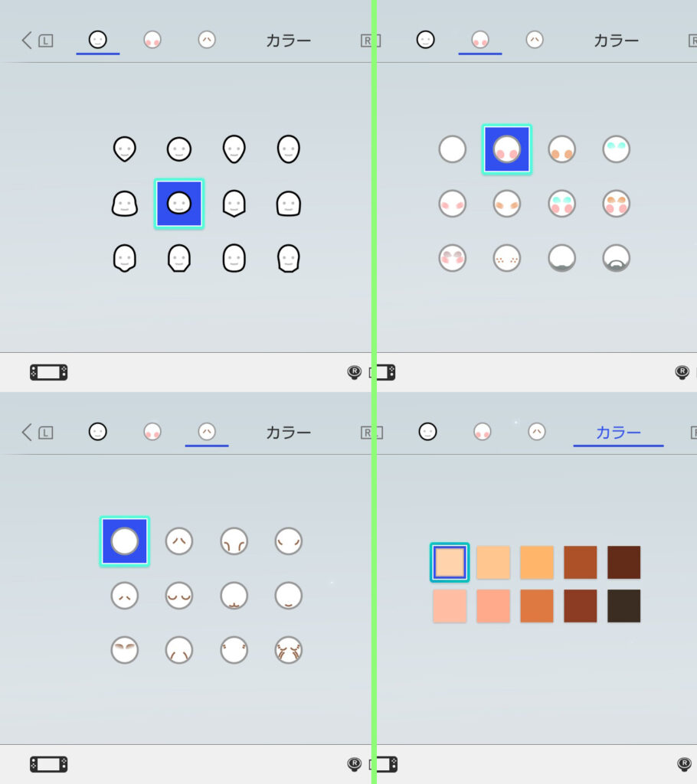Choose the heavy crow's feet wrinkle option
This screenshot has width=697, height=784.
coord(289,650)
